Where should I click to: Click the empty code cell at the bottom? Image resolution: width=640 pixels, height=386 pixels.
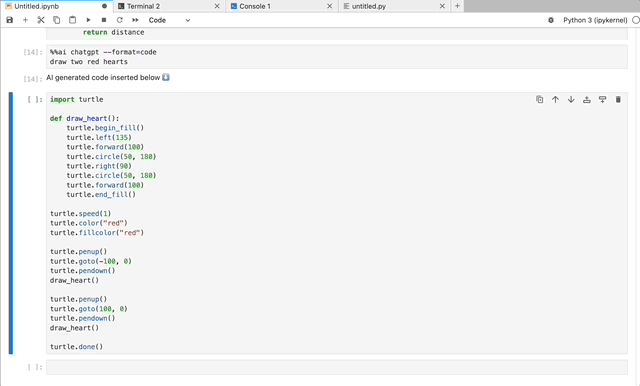[337, 367]
